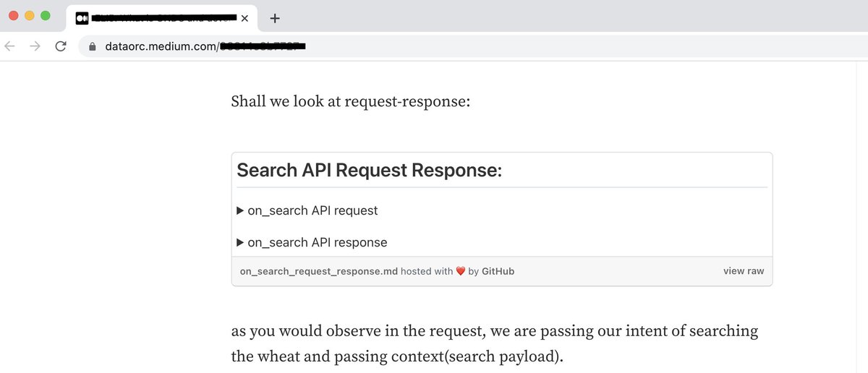Click the heart emoji in gist footer
The height and width of the screenshot is (373, 868).
tap(461, 272)
